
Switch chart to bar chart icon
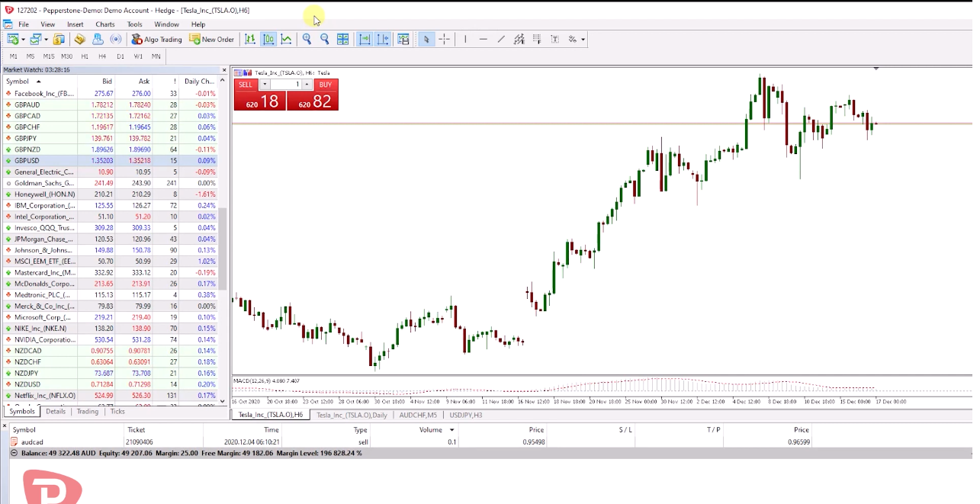250,39
